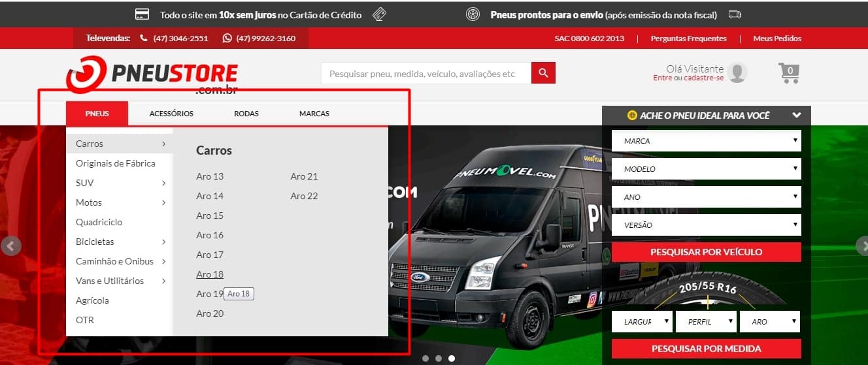The width and height of the screenshot is (868, 365).
Task: Open the PNEUS menu tab
Action: [x=97, y=114]
